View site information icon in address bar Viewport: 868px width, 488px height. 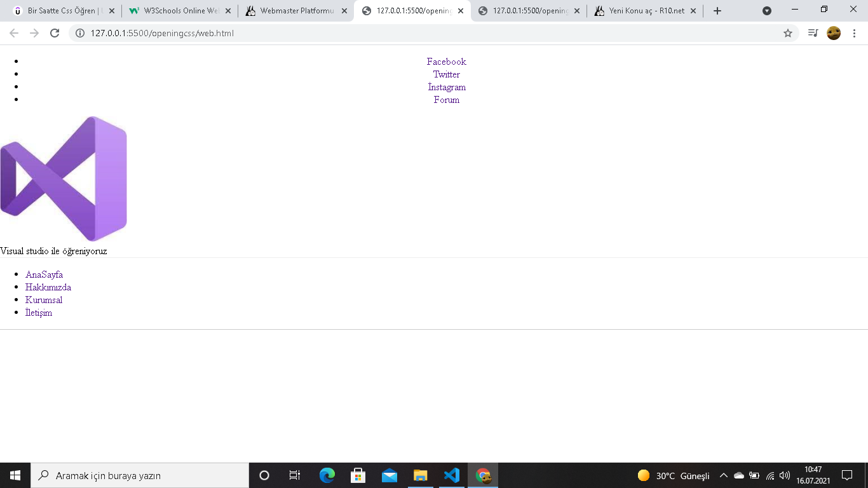80,33
